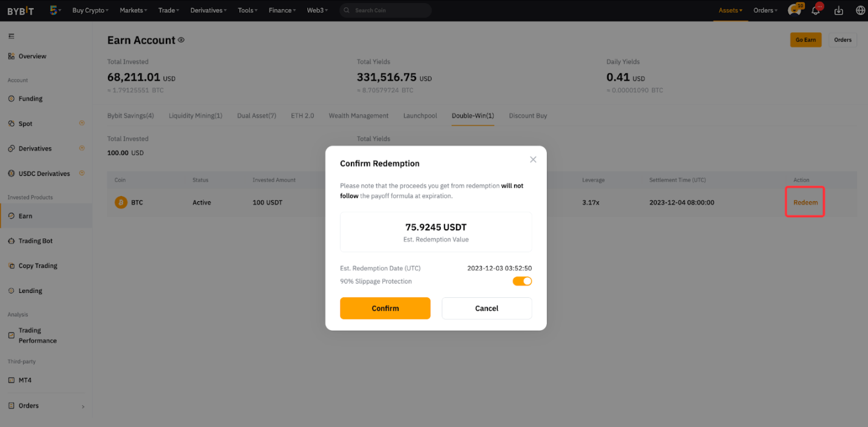Hide Earn Account balance with eye icon
Viewport: 868px width, 427px height.
point(181,40)
